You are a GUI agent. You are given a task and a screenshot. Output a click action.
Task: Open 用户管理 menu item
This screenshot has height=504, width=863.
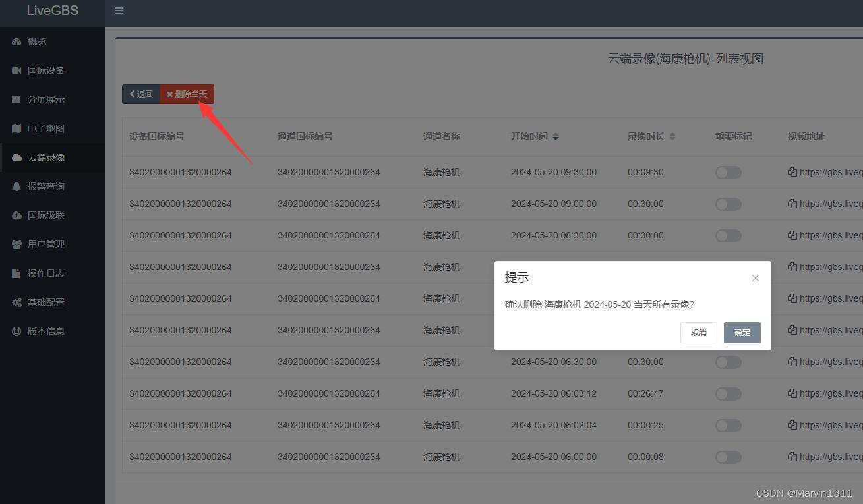tap(53, 244)
